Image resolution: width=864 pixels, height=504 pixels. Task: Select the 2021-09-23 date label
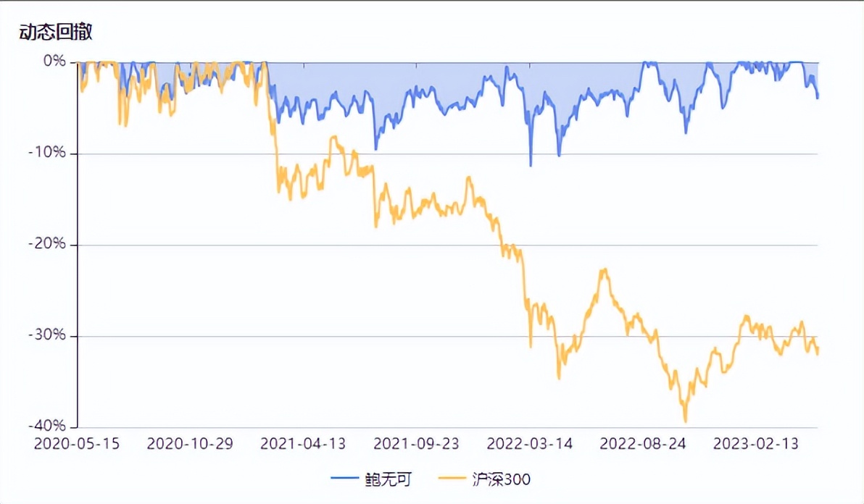tap(416, 444)
